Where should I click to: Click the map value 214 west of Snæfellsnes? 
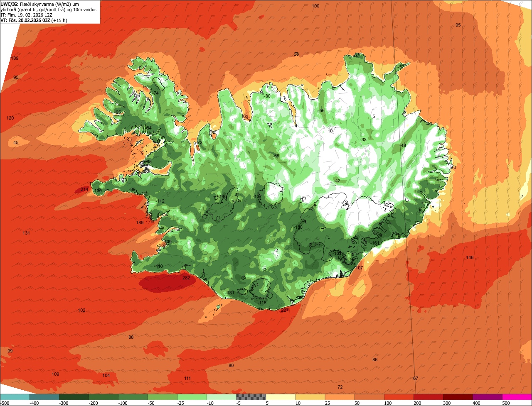(x=84, y=189)
